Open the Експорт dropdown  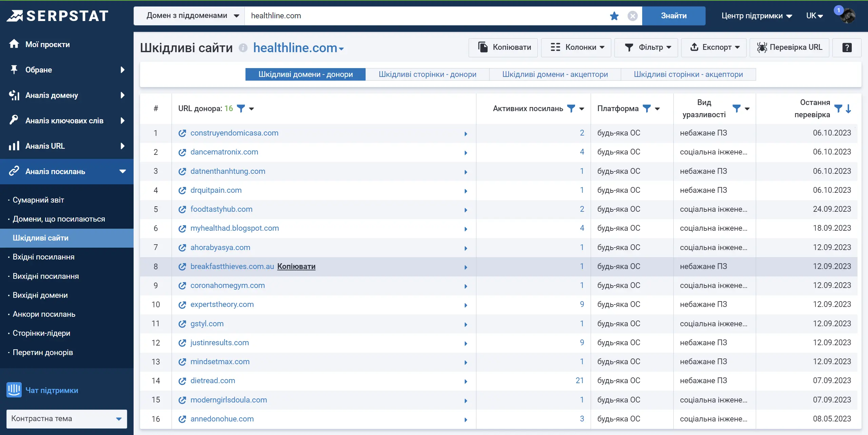click(714, 47)
